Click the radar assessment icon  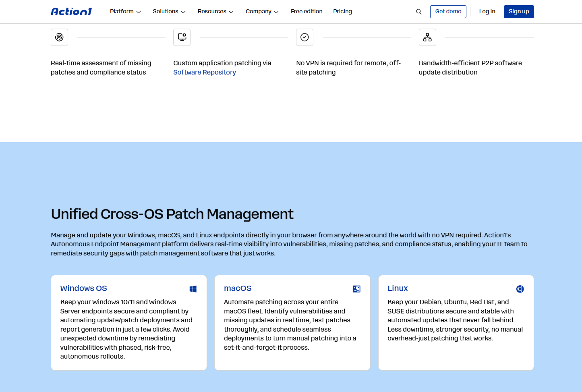point(59,37)
